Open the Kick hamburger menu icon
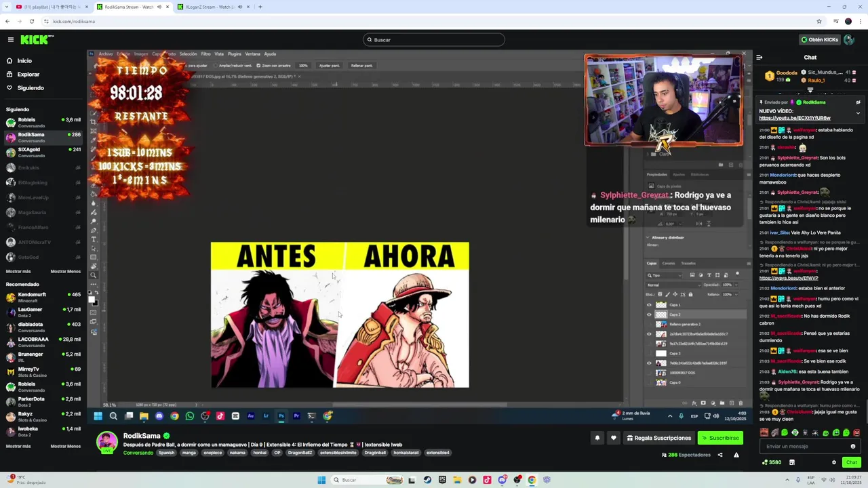The image size is (868, 488). 10,40
